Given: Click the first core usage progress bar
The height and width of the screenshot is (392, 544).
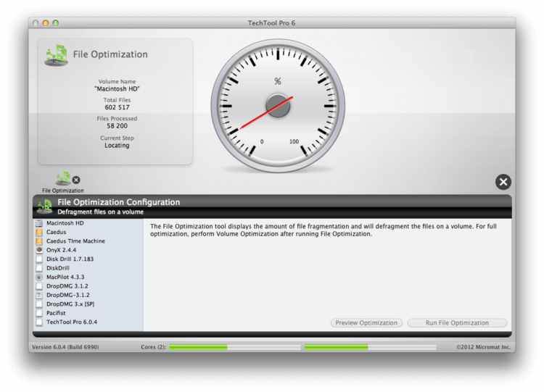Looking at the screenshot, I should pos(235,347).
